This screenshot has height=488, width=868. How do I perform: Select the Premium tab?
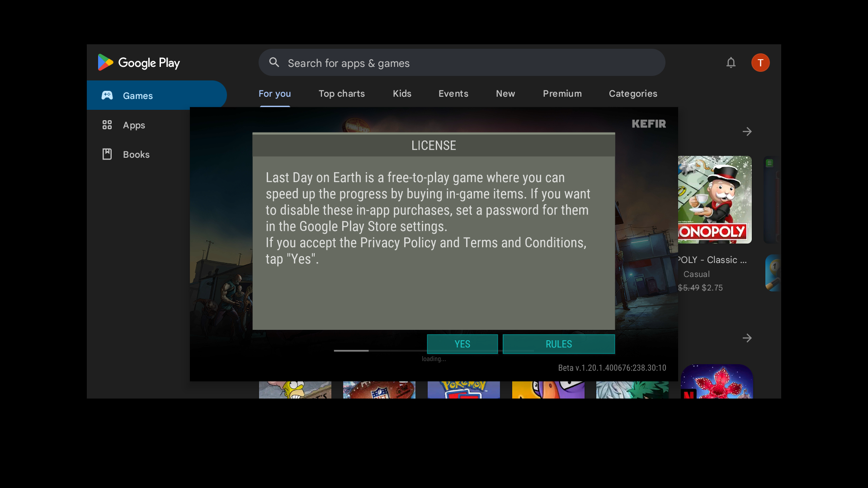point(562,94)
